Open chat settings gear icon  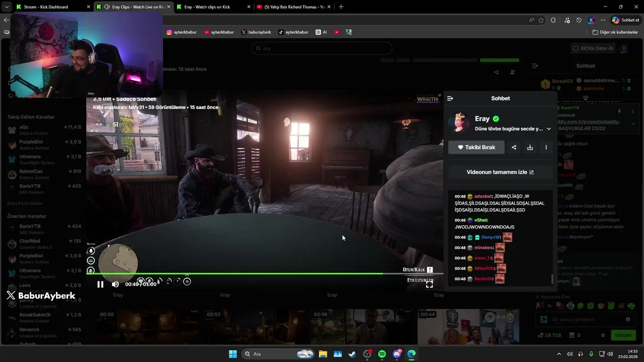603,335
